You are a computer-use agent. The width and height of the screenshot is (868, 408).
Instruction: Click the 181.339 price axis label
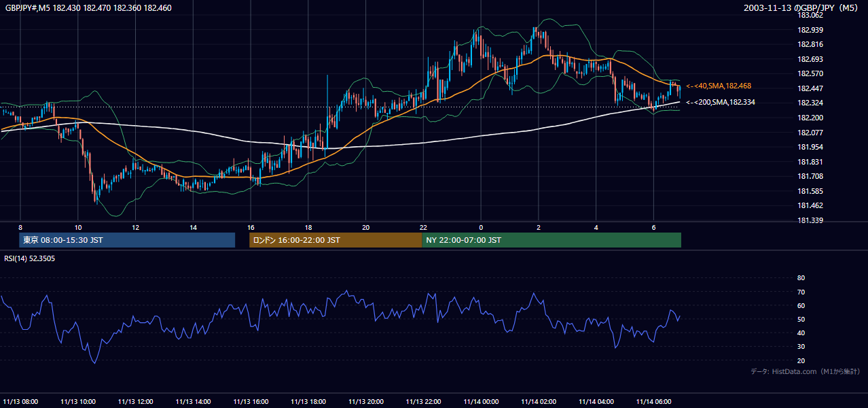tap(810, 220)
